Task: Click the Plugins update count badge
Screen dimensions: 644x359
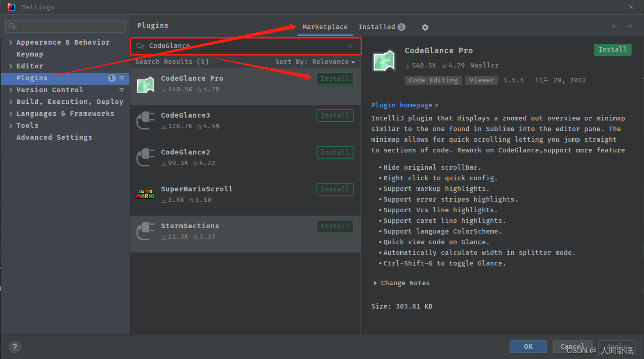Action: 111,78
